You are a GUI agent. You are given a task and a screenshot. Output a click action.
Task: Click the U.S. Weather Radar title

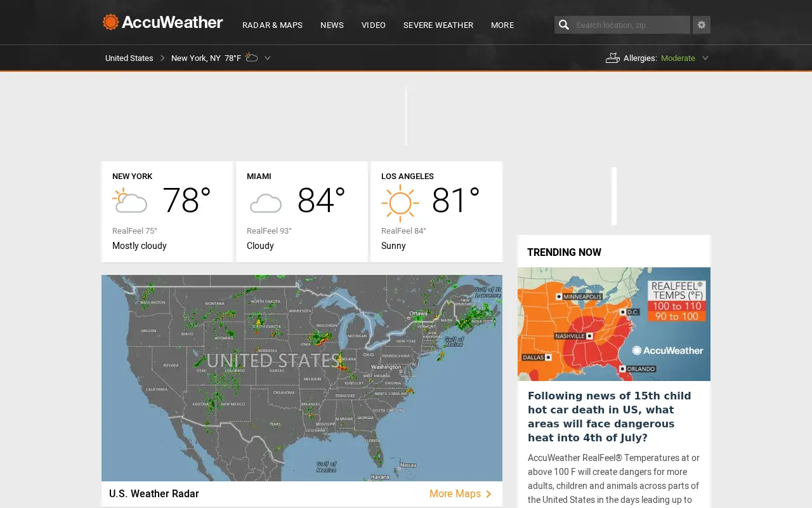pyautogui.click(x=154, y=494)
